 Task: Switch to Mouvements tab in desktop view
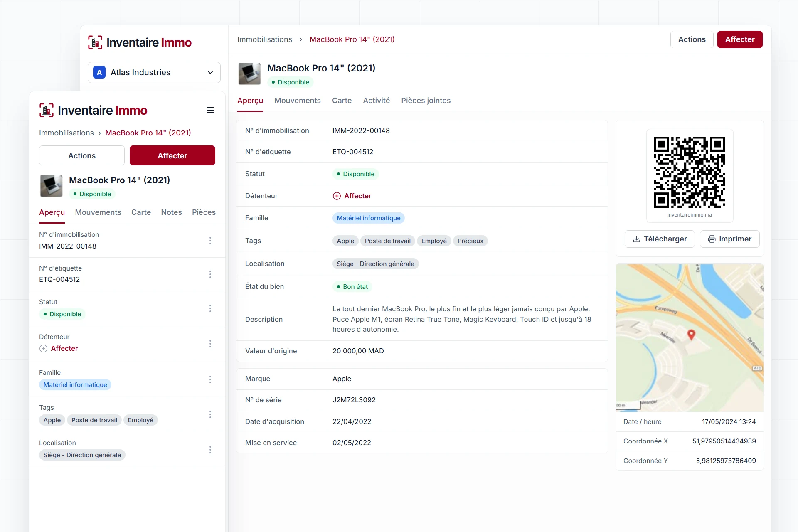tap(298, 101)
